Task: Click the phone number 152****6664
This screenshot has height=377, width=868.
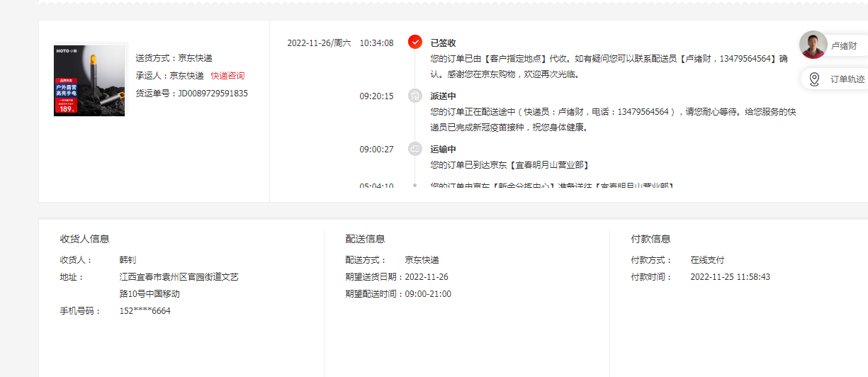Action: pos(145,311)
